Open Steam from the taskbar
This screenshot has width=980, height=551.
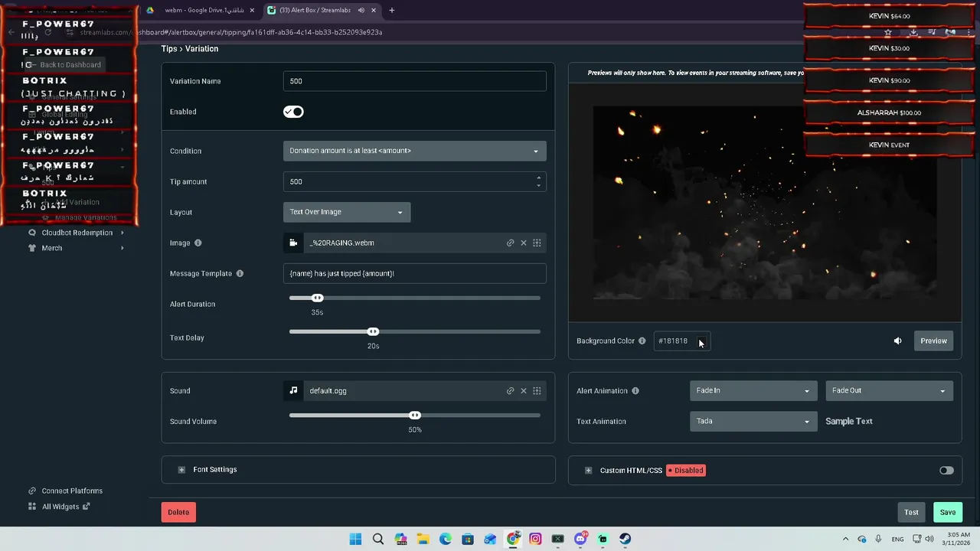(x=625, y=539)
